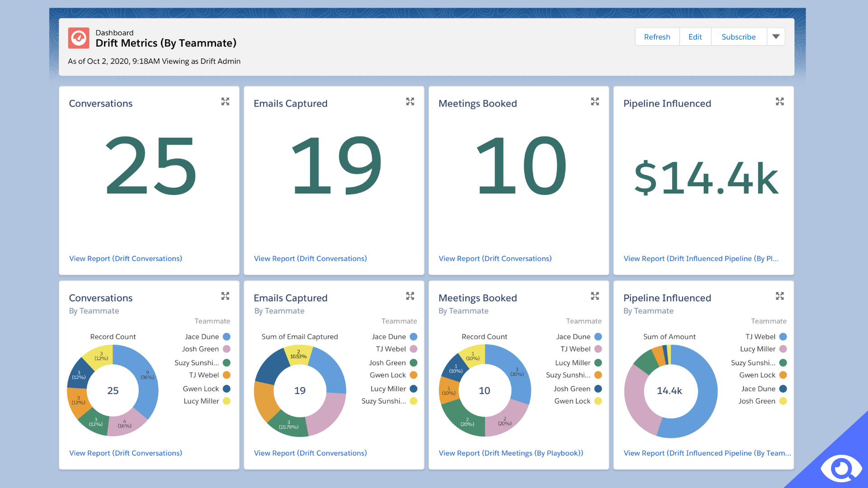Screen dimensions: 868x488
Task: Open View Report link under Meetings Booked 10
Action: pos(495,258)
